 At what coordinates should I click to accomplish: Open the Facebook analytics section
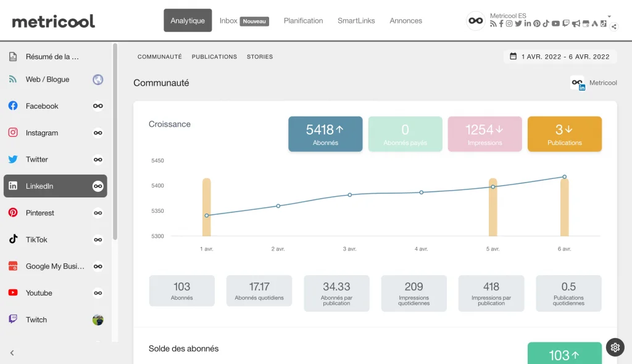click(55, 106)
